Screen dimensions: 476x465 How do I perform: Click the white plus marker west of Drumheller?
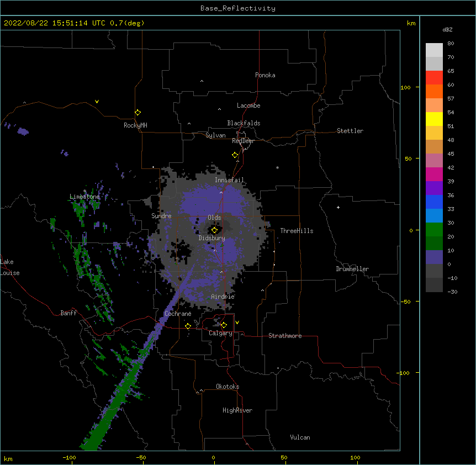338,207
